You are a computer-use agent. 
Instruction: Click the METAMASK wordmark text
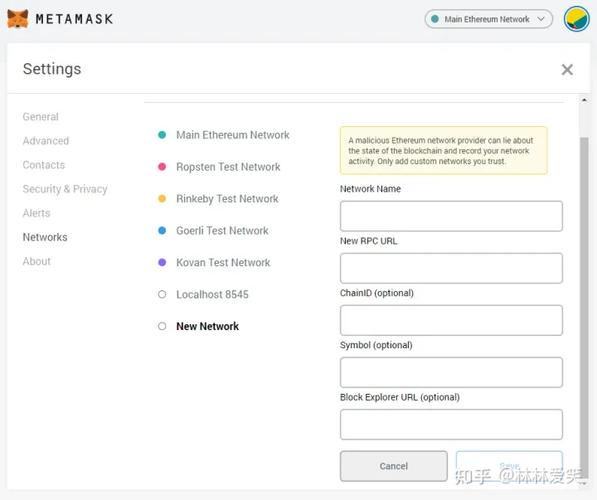75,19
